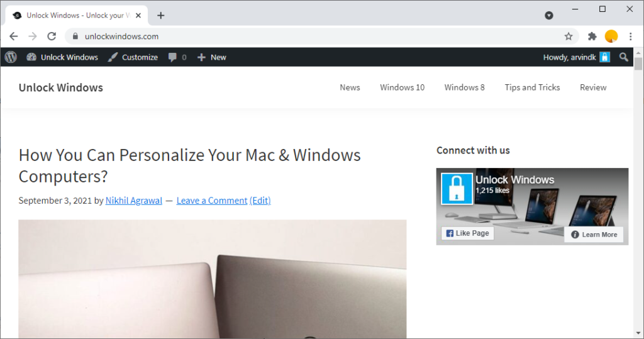Maximize the Chrome window
The image size is (644, 339).
point(602,9)
